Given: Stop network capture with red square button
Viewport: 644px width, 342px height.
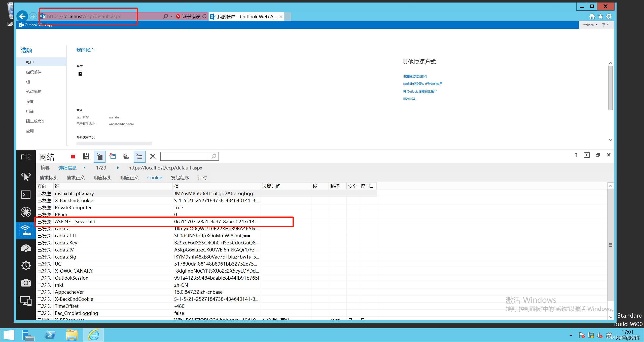Looking at the screenshot, I should click(73, 157).
